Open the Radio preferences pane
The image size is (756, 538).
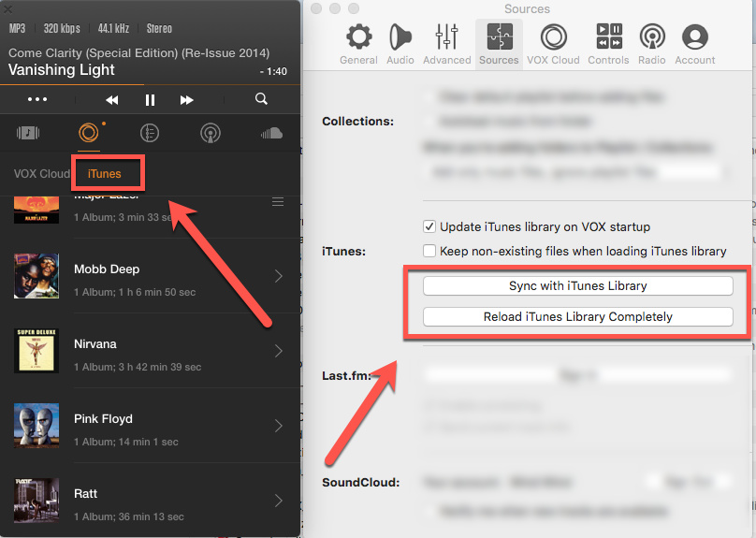652,44
